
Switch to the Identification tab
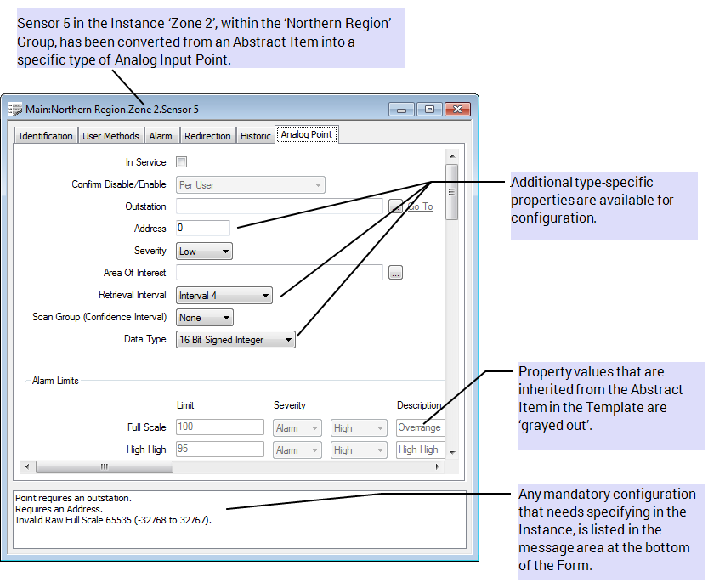coord(46,136)
